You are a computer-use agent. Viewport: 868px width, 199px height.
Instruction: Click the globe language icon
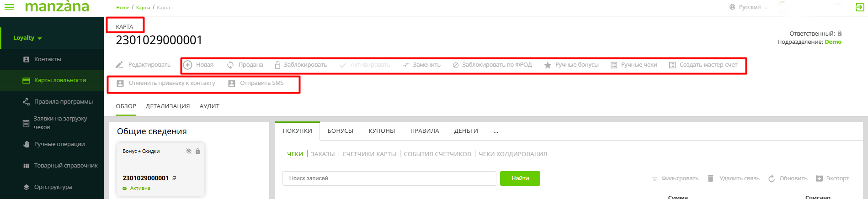coord(732,7)
